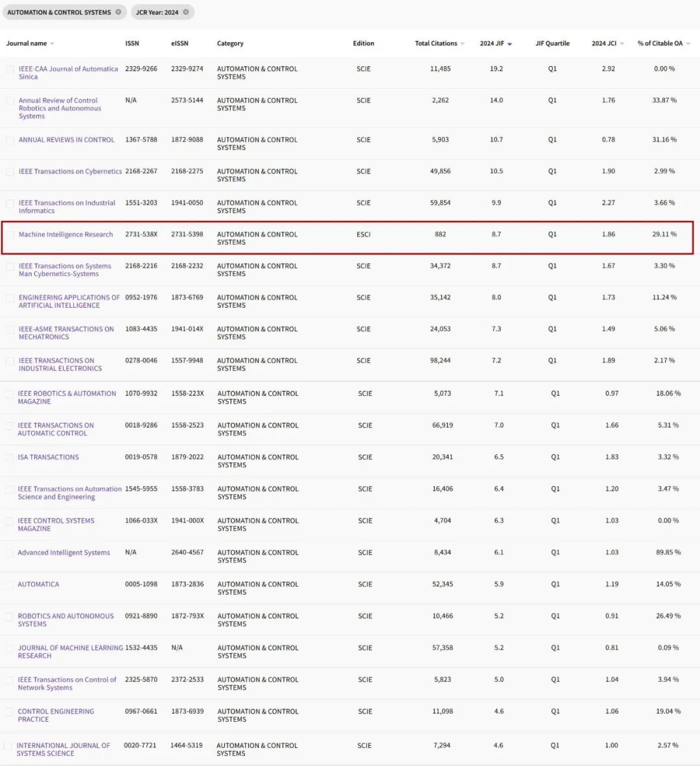The height and width of the screenshot is (766, 700).
Task: Tick the Machine Intelligence Research row checkbox
Action: pyautogui.click(x=10, y=235)
